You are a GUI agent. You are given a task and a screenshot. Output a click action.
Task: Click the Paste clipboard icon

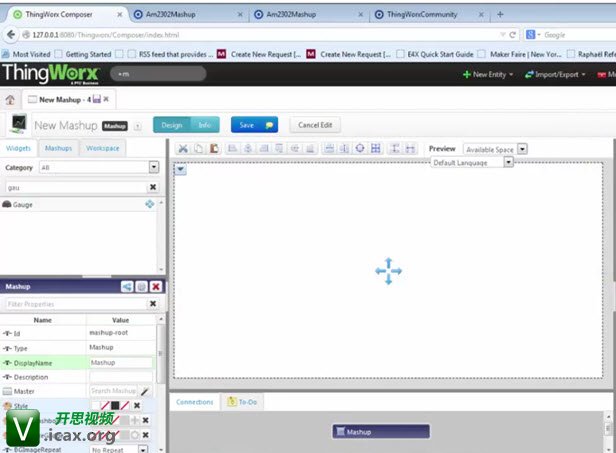(x=214, y=149)
